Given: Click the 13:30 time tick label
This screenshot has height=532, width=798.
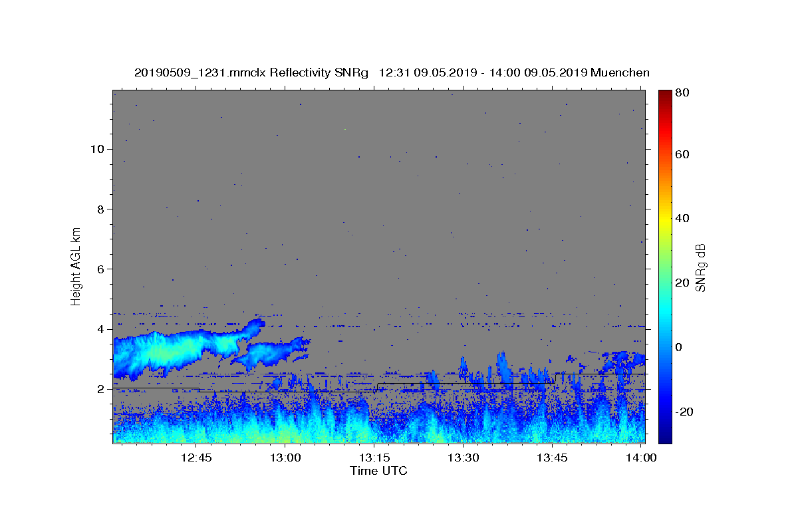Looking at the screenshot, I should 464,458.
